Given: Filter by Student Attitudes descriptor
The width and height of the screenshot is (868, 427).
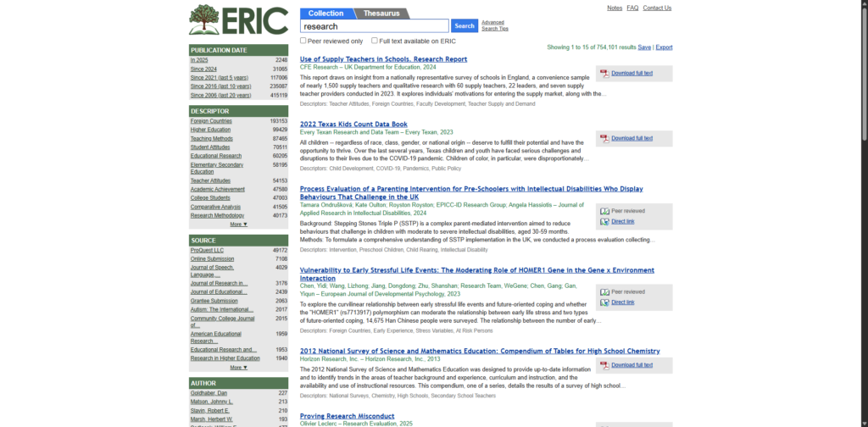Looking at the screenshot, I should click(210, 147).
